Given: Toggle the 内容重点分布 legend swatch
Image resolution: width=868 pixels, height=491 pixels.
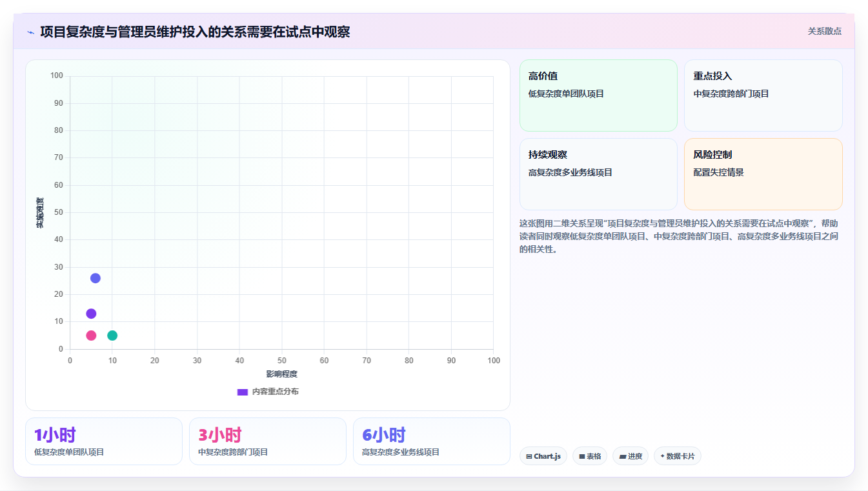Looking at the screenshot, I should tap(243, 392).
